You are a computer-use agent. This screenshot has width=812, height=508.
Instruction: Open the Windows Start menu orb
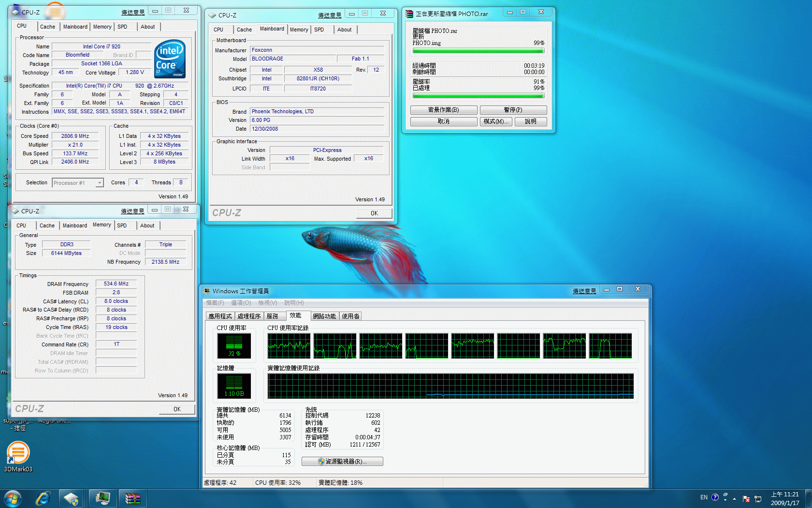click(x=13, y=498)
